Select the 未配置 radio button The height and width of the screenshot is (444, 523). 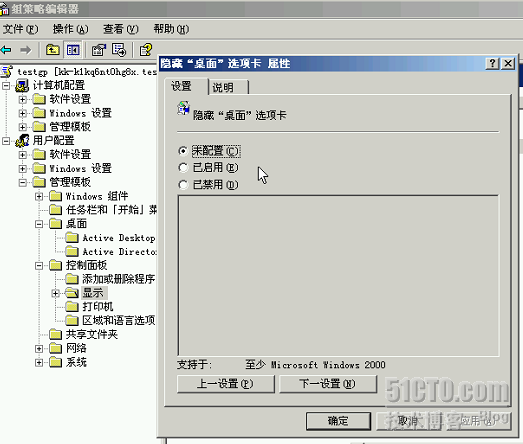pos(183,151)
